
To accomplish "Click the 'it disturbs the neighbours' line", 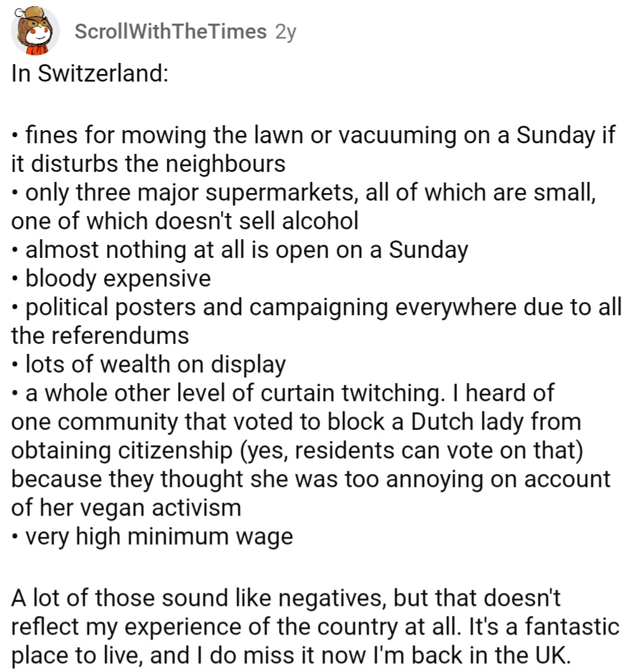I will coord(148,164).
